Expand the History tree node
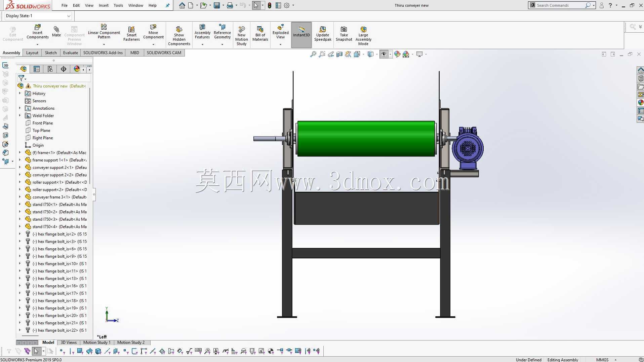644x362 pixels. tap(20, 93)
